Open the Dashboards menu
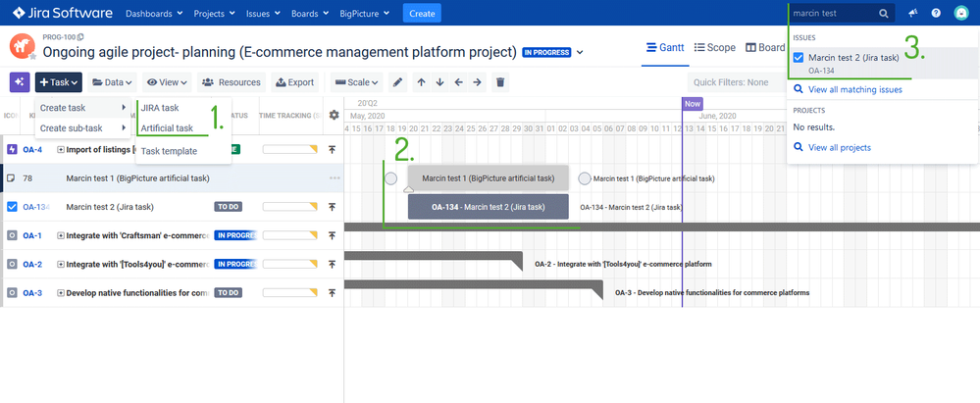The width and height of the screenshot is (980, 403). [x=154, y=13]
